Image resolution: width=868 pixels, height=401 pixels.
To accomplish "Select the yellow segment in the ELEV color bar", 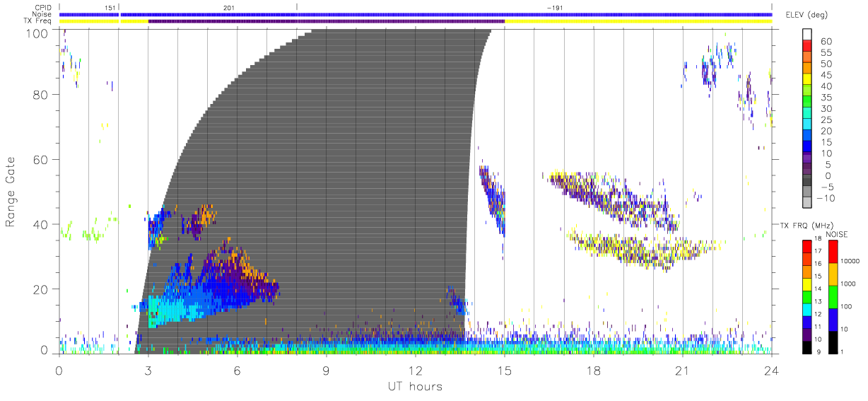I will point(807,80).
